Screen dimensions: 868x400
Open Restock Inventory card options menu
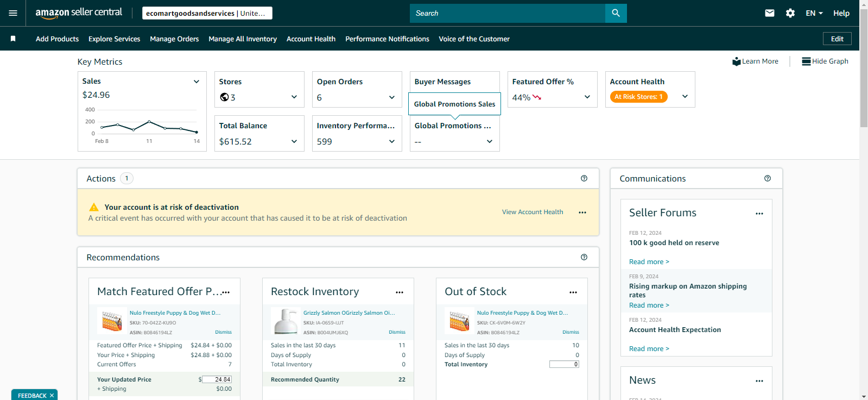point(400,292)
